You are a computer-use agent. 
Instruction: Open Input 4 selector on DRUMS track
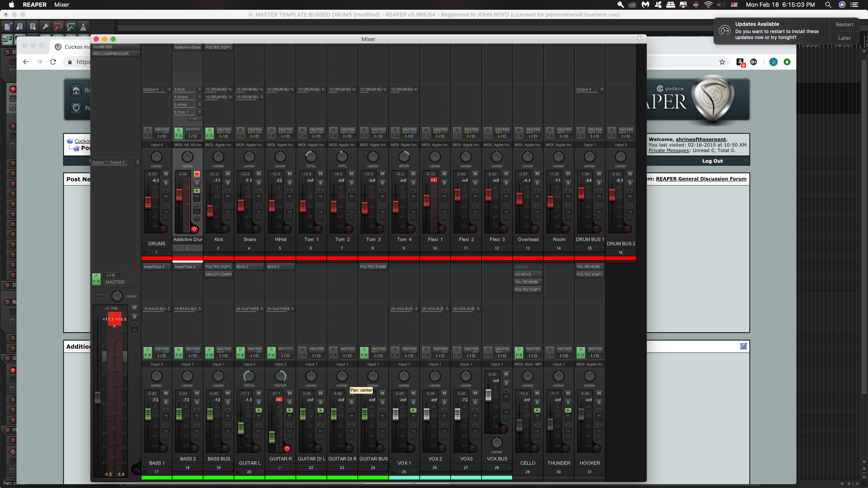(156, 145)
